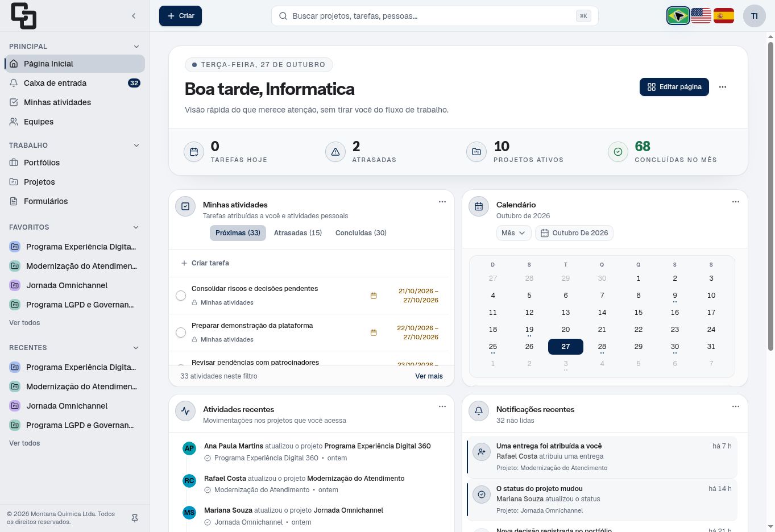The height and width of the screenshot is (532, 775).
Task: Collapse the Recentes sidebar section
Action: [x=136, y=348]
